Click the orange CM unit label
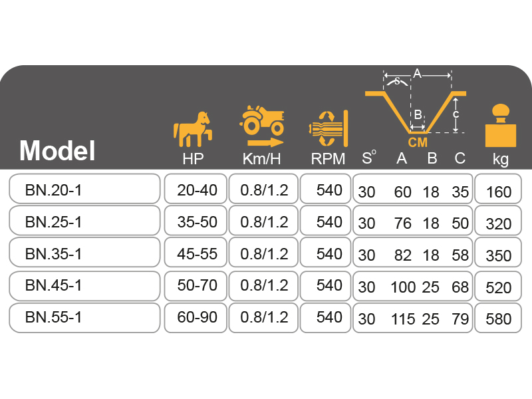532x399 pixels. pos(418,142)
